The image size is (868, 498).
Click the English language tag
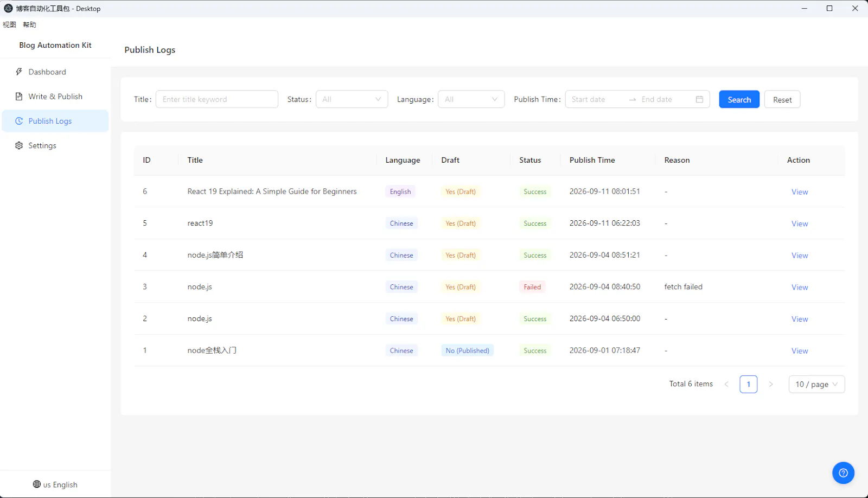pyautogui.click(x=400, y=191)
